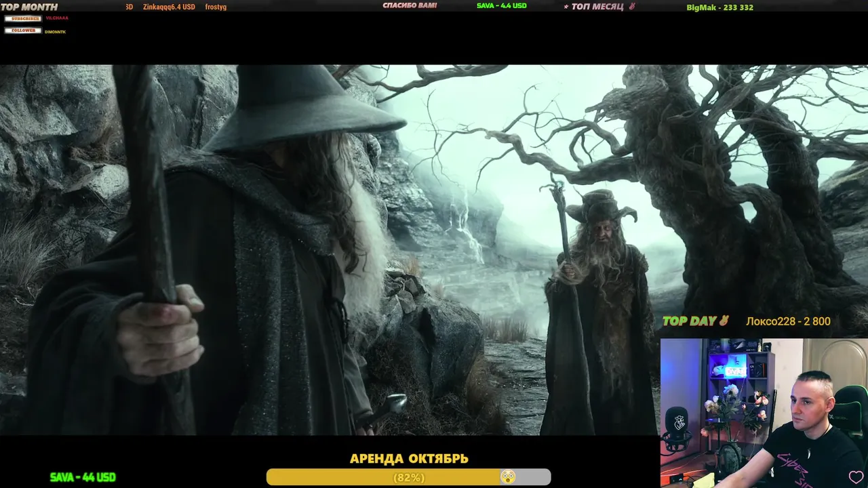Click the BigMak - 233 332 entry

[x=719, y=7]
